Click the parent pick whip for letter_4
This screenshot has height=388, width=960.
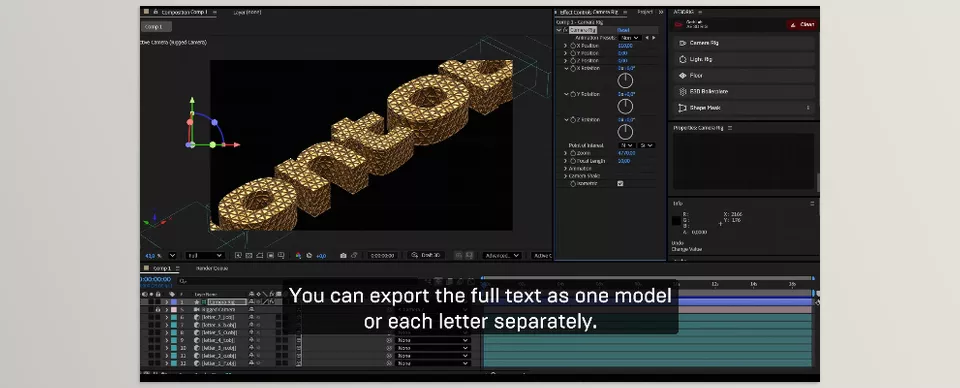(x=389, y=340)
